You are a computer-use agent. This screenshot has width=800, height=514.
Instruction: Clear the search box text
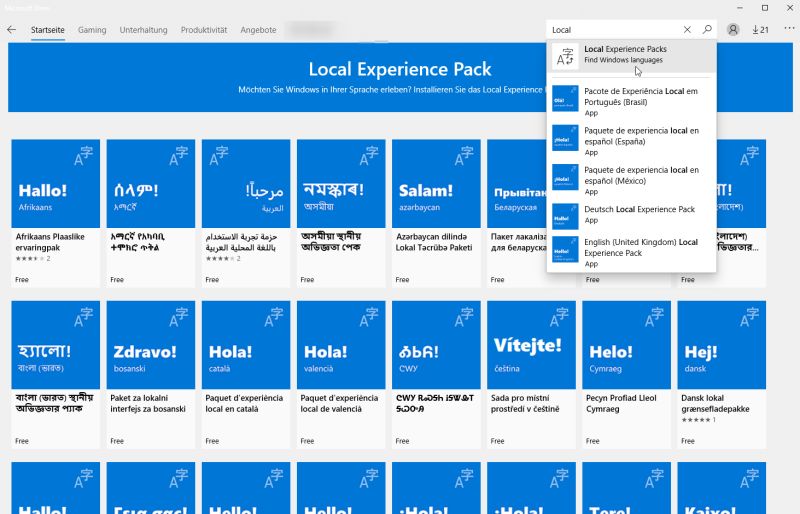687,30
